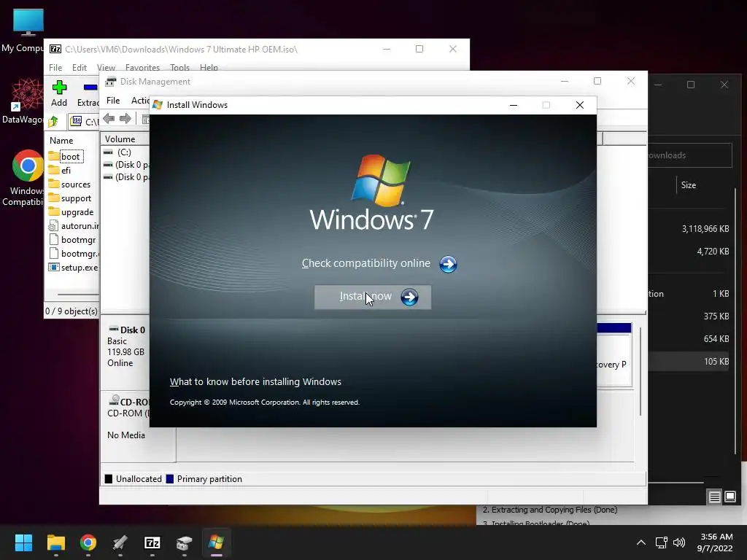This screenshot has width=747, height=560.
Task: Open the Check compatibility online link
Action: pos(366,263)
